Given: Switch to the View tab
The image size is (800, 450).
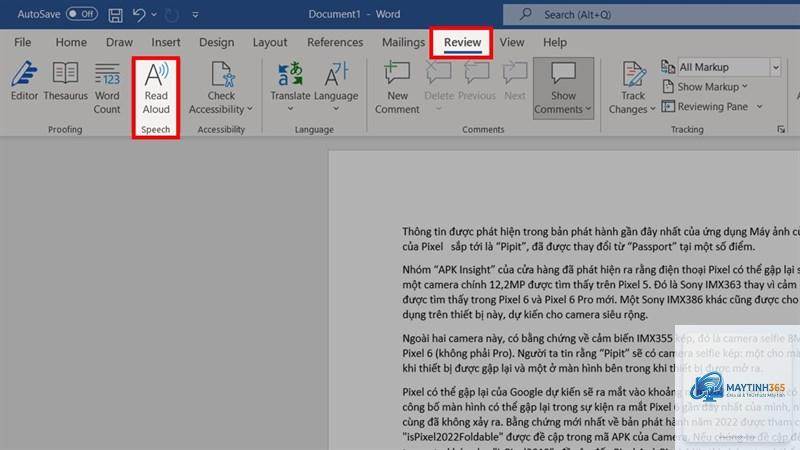Looking at the screenshot, I should point(512,42).
